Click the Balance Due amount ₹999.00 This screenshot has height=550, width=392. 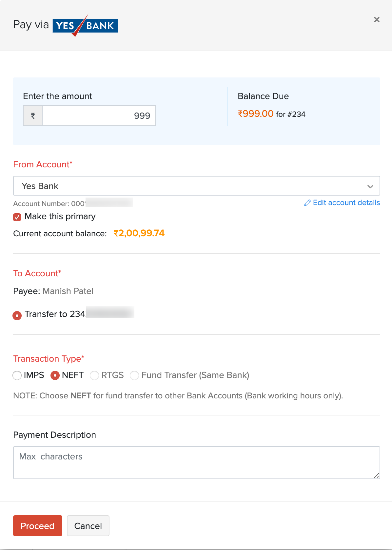(x=255, y=114)
